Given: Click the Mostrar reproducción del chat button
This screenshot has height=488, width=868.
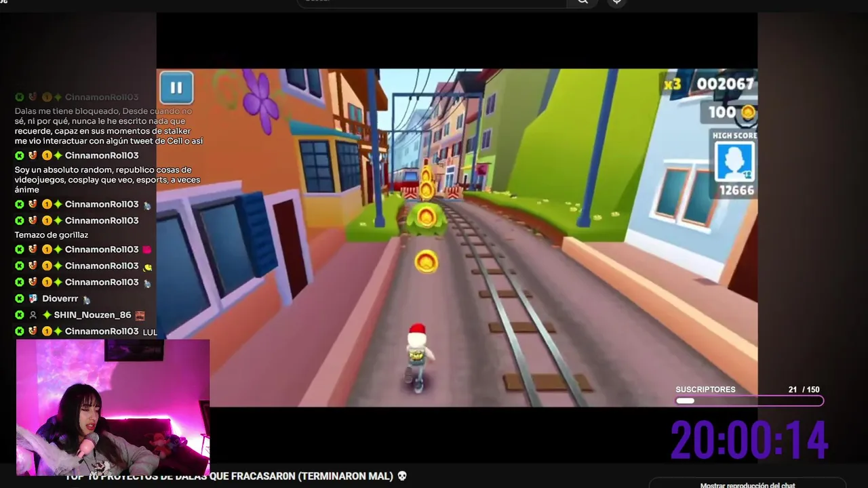Looking at the screenshot, I should click(747, 485).
